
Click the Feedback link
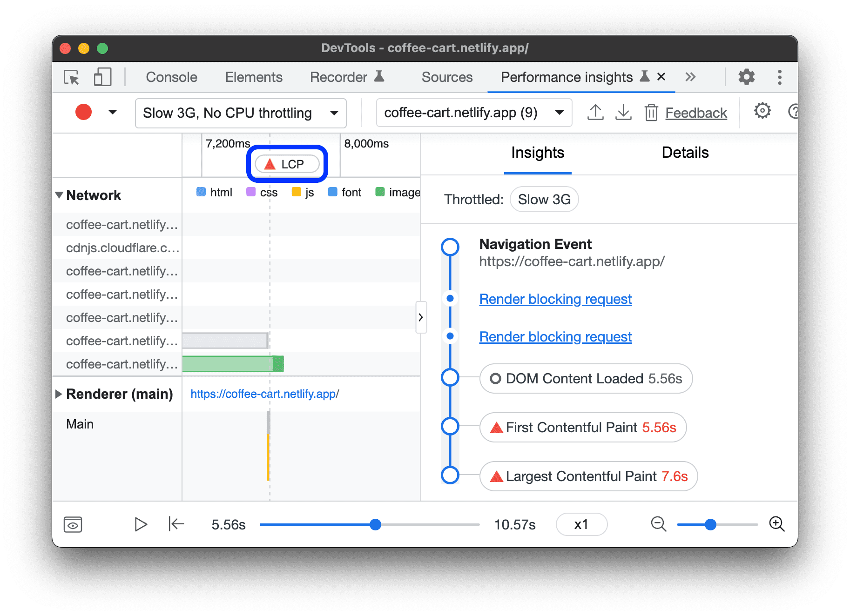click(x=696, y=113)
